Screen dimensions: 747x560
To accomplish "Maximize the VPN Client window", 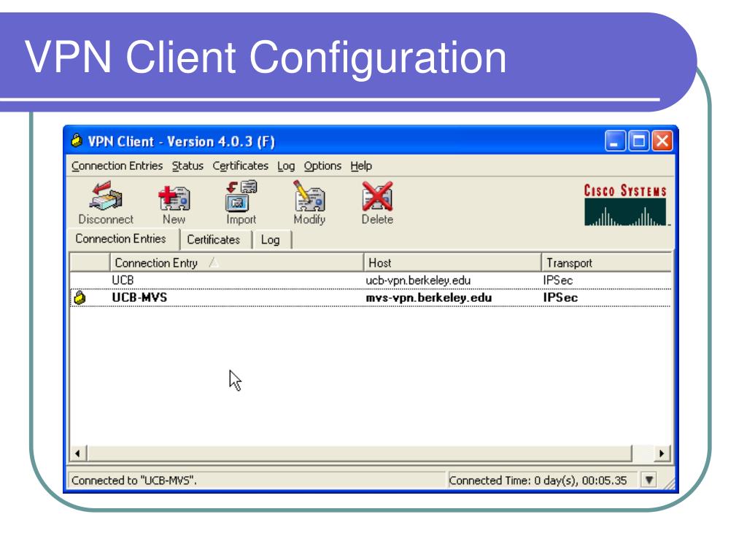I will [x=638, y=141].
